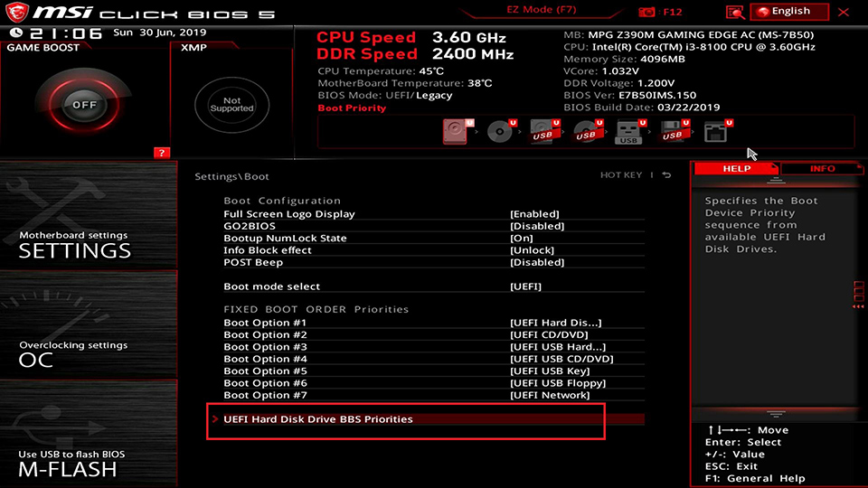
Task: Switch to the INFO tab
Action: coord(822,169)
